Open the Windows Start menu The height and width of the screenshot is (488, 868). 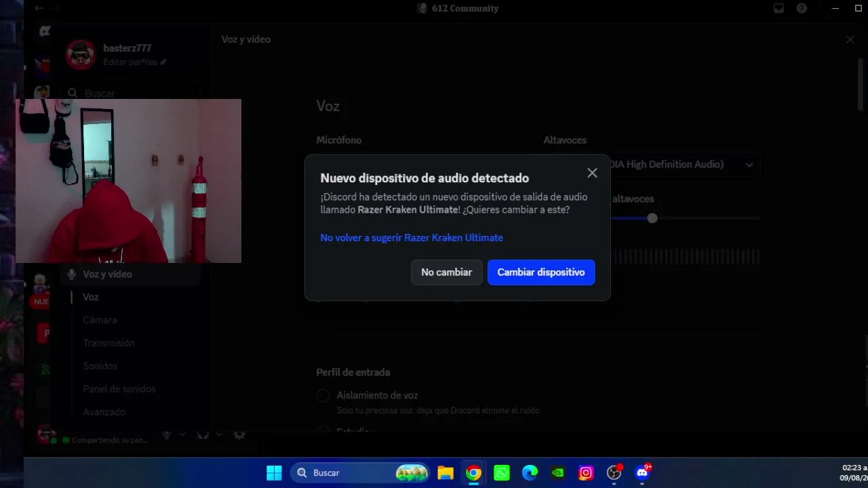coord(274,473)
